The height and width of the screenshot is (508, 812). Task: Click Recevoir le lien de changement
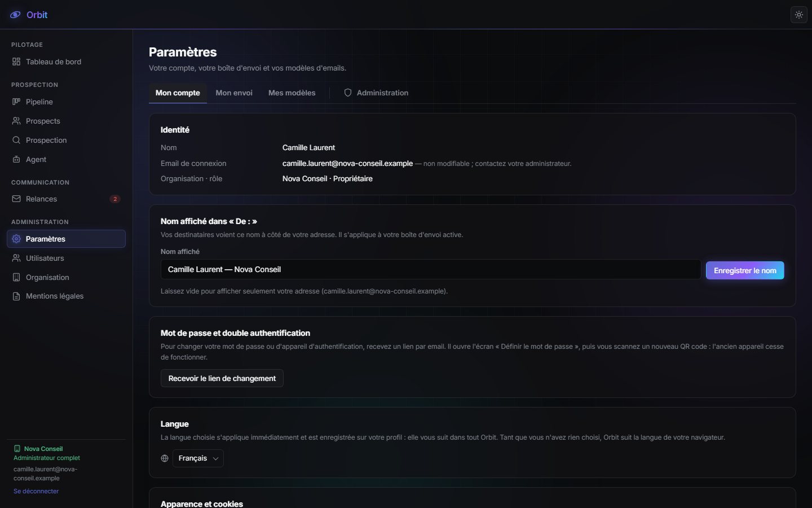coord(222,378)
